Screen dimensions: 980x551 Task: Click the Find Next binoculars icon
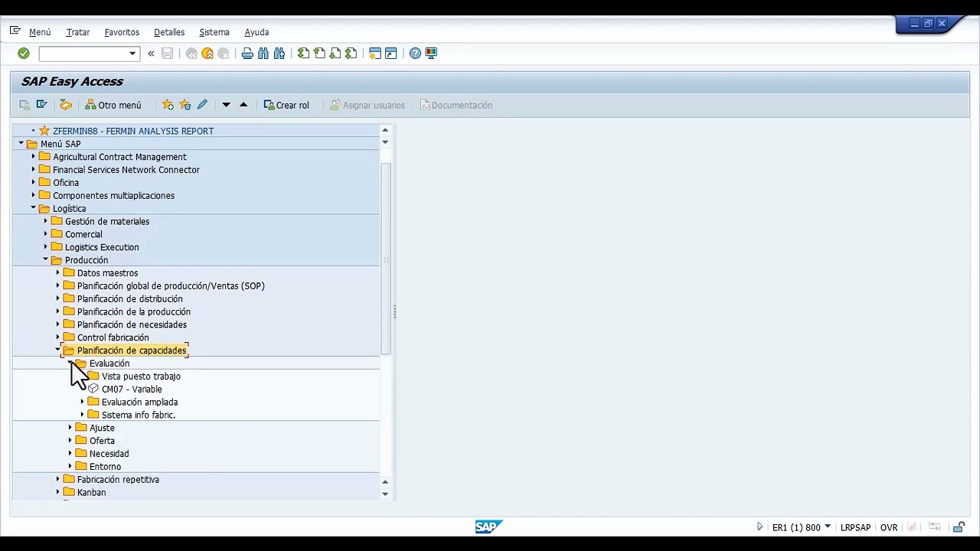coord(279,54)
